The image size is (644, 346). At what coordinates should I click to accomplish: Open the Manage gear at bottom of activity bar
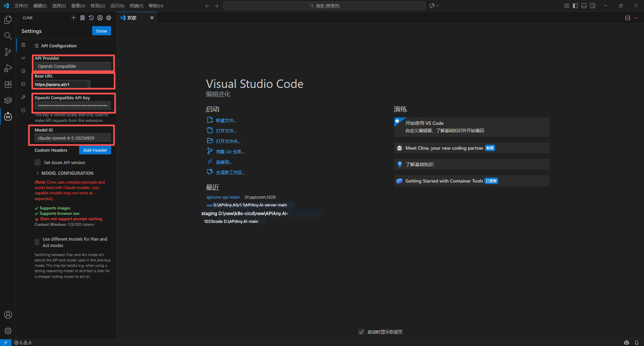point(8,331)
